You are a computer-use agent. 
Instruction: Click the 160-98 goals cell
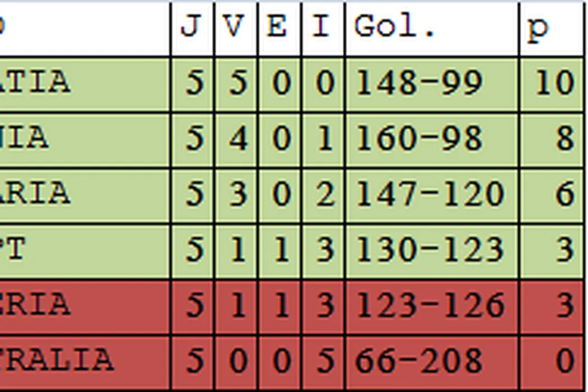tap(431, 139)
